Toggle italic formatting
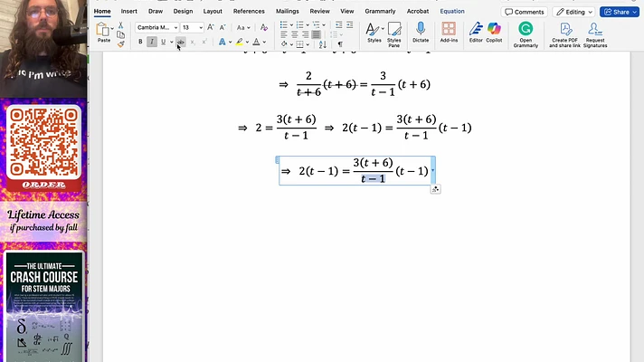The height and width of the screenshot is (362, 644). [x=151, y=42]
